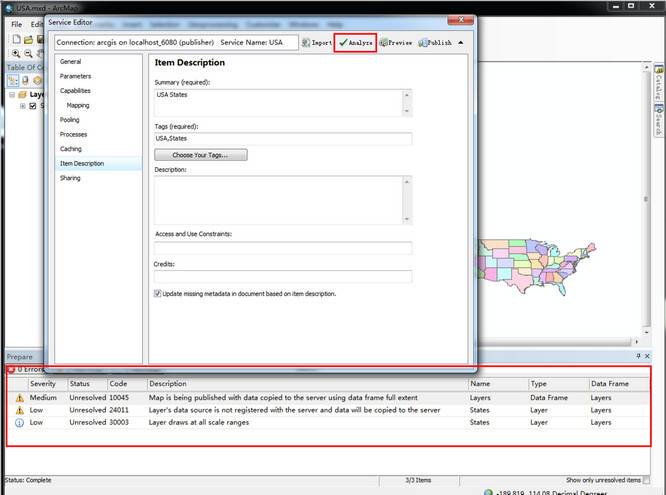Screen dimensions: 666x495
Task: Click Description box scroll down arrow
Action: tap(407, 219)
